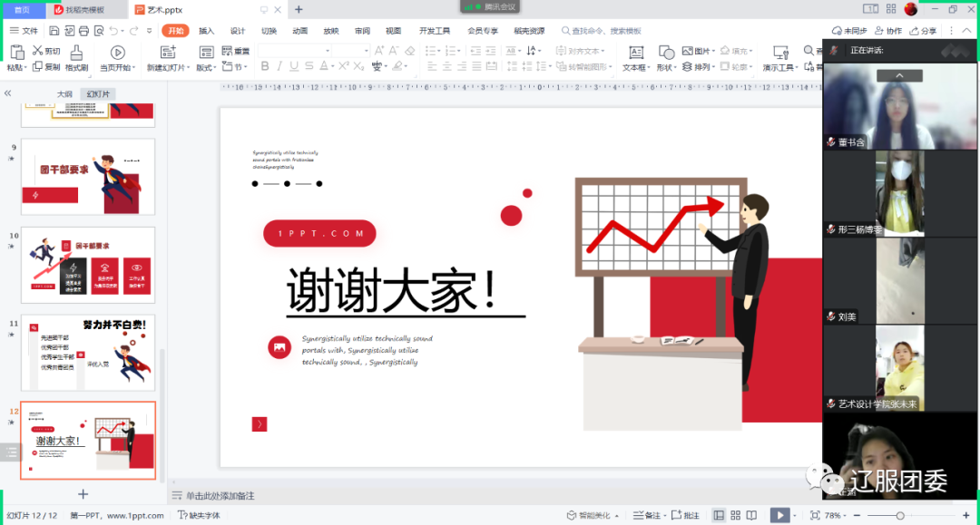
Task: Click the Undo arrow icon
Action: [x=113, y=31]
